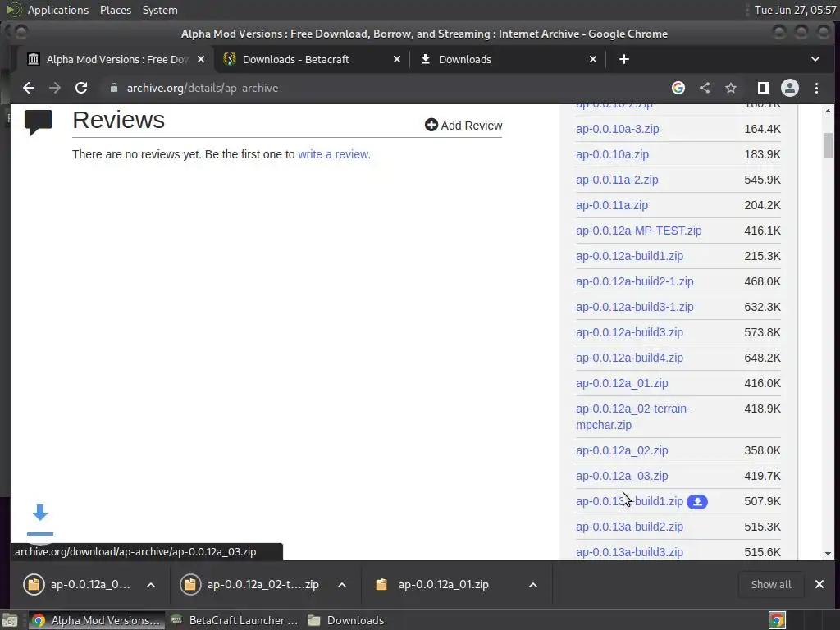The image size is (840, 630).
Task: Download ap-0.0.12a_03.zip
Action: click(622, 477)
